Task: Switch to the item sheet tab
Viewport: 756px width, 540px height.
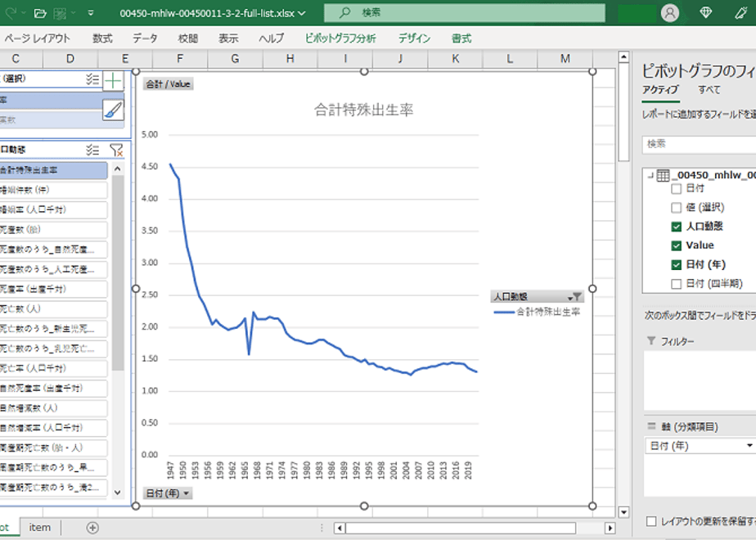Action: [x=39, y=528]
